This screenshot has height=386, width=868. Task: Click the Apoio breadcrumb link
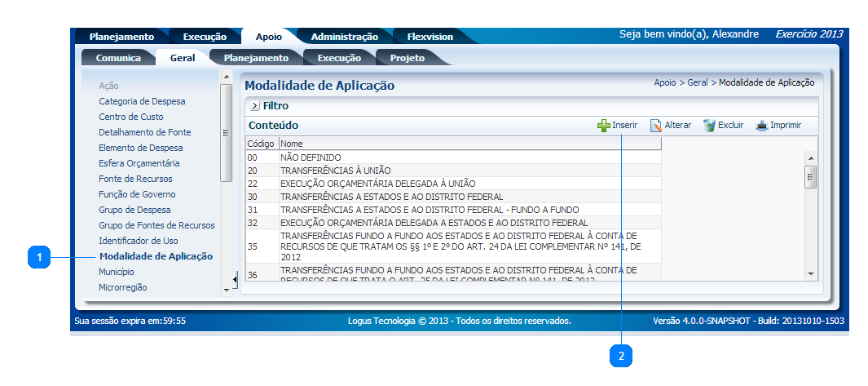pyautogui.click(x=664, y=83)
